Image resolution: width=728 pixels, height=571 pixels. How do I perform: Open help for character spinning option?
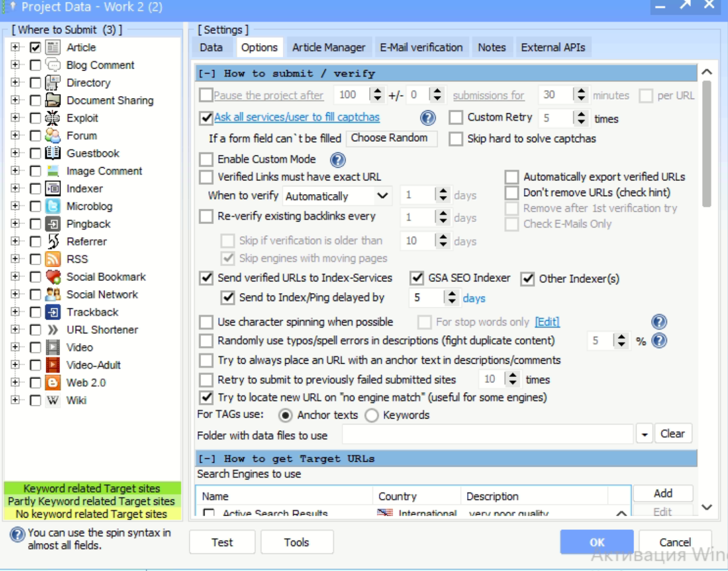(x=659, y=322)
